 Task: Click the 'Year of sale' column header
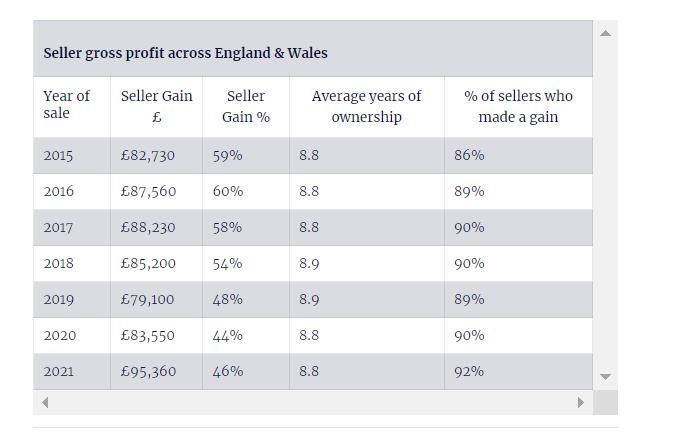point(66,105)
